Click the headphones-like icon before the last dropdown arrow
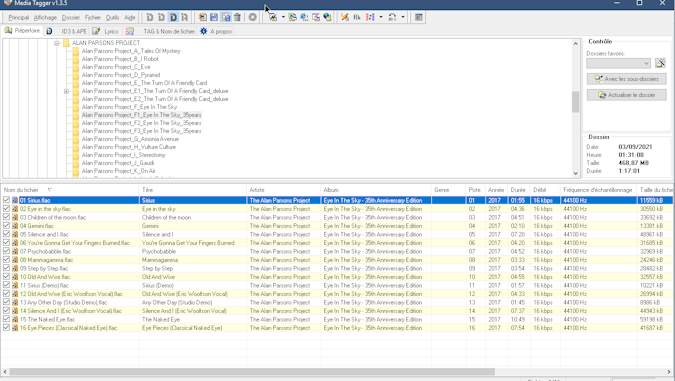Viewport: 675px width, 381px height. (x=392, y=17)
